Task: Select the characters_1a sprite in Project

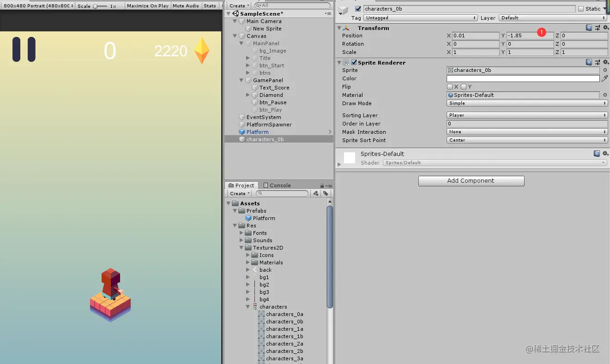Action: (x=284, y=329)
